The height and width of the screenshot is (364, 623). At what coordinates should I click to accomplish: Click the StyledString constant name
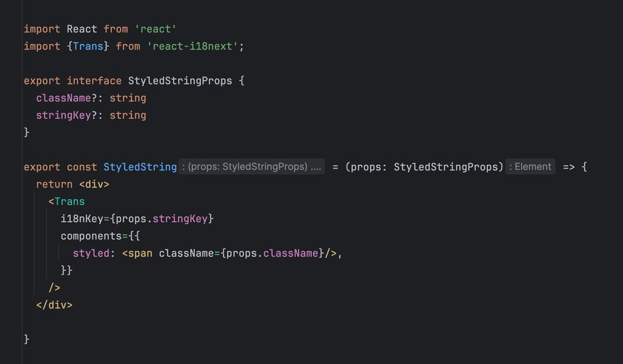pos(140,167)
